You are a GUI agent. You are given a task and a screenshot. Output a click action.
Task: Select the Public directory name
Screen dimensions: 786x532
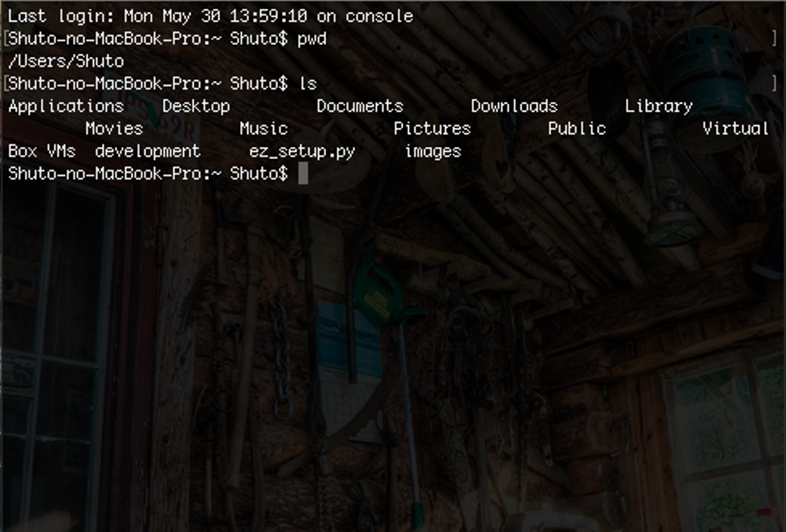pyautogui.click(x=577, y=128)
